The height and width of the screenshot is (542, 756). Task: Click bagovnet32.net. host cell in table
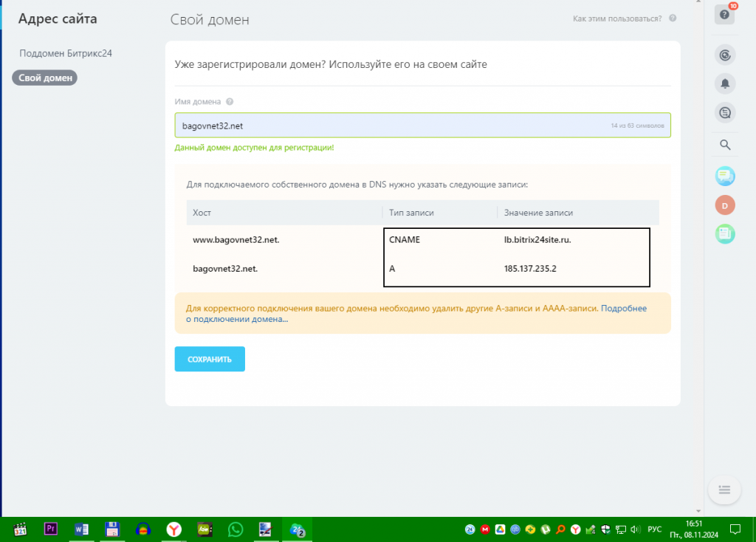225,269
